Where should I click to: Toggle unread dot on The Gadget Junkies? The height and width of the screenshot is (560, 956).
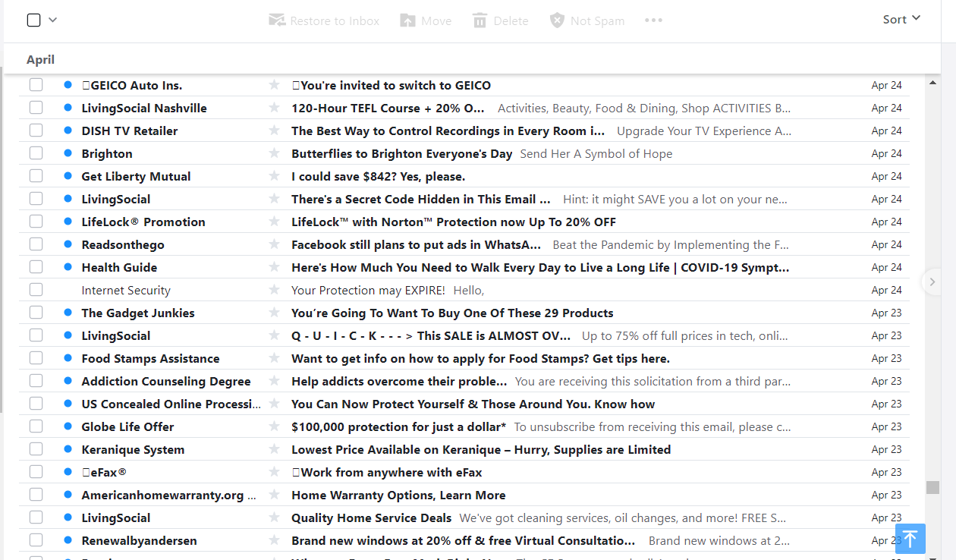click(x=68, y=313)
